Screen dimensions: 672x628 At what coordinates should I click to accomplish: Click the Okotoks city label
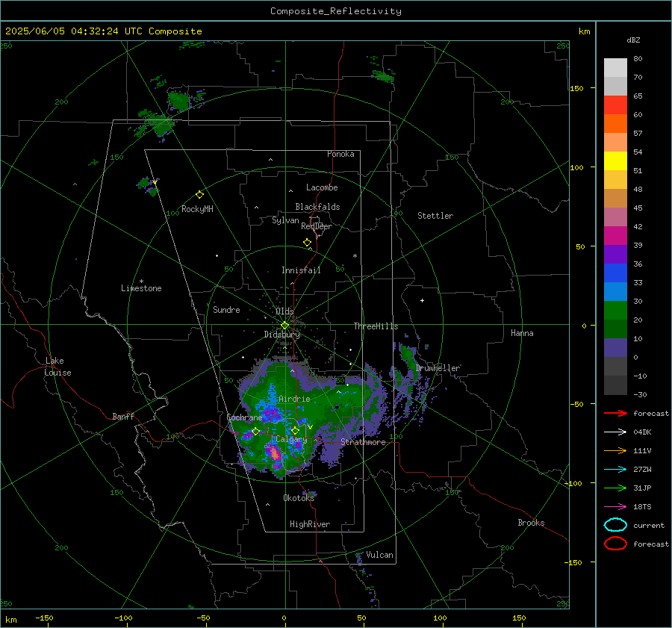pyautogui.click(x=299, y=497)
